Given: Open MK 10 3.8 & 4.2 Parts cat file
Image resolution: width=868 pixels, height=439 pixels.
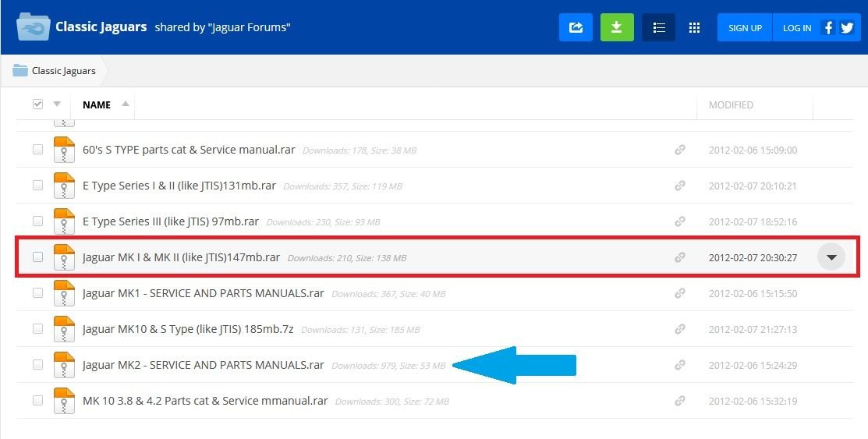Looking at the screenshot, I should coord(205,401).
